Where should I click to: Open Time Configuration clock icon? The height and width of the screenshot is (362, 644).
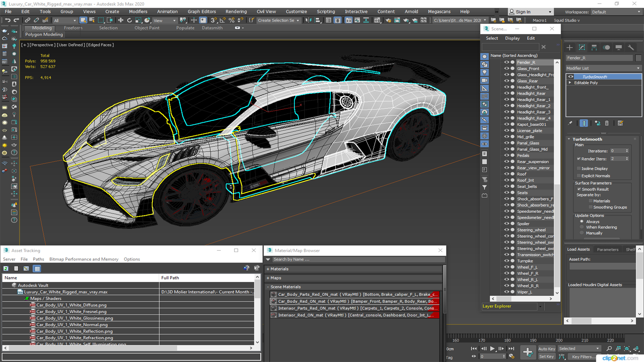pos(512,356)
